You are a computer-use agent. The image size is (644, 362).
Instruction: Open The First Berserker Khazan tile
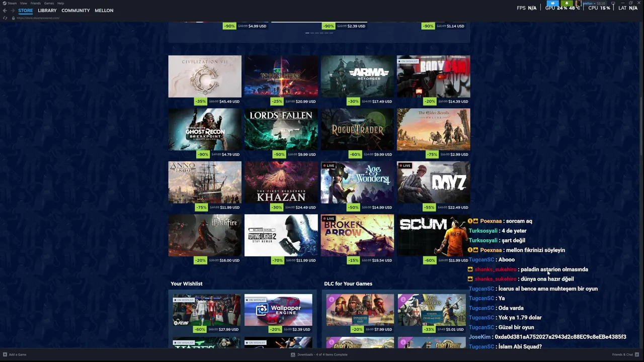(281, 183)
